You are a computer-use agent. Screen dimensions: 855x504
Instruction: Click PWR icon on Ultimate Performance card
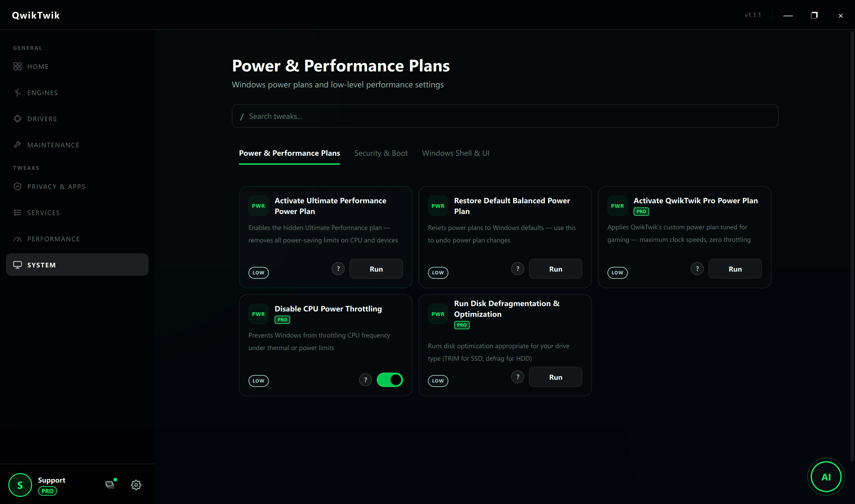pyautogui.click(x=258, y=206)
